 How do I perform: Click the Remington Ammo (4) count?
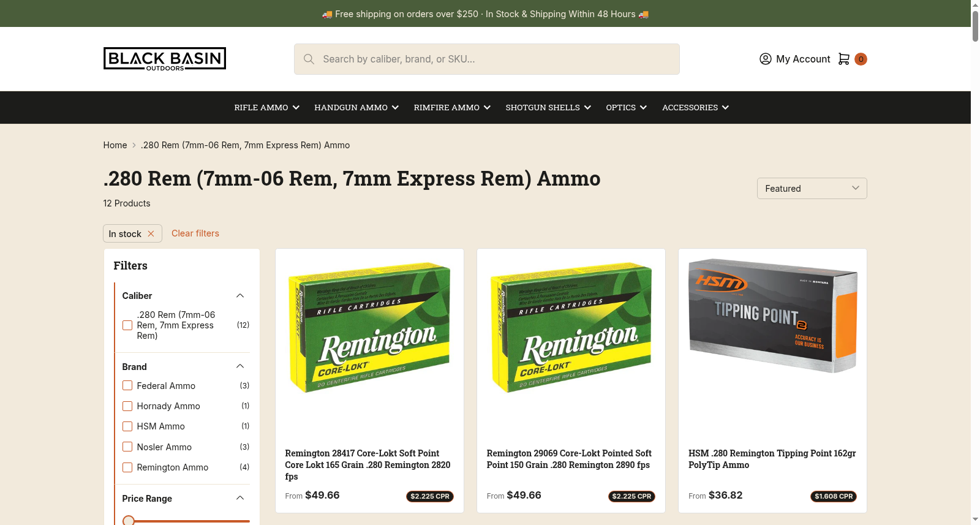point(244,467)
